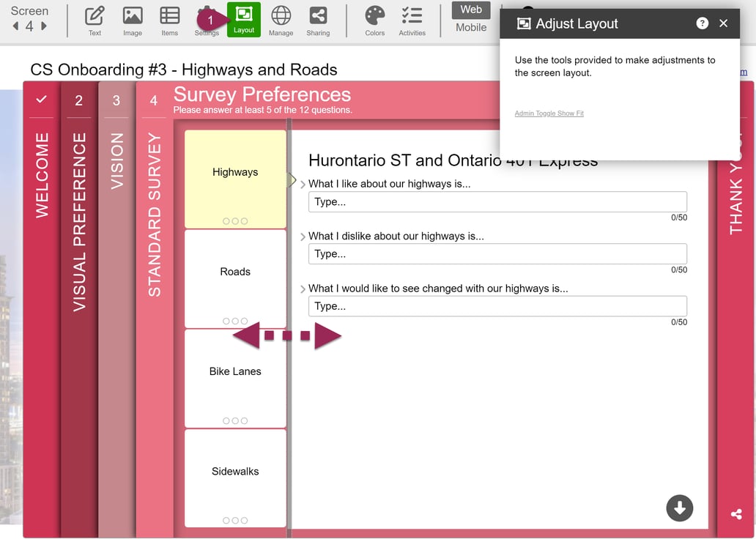Image resolution: width=756 pixels, height=539 pixels.
Task: Switch the preview to Web view
Action: (470, 10)
